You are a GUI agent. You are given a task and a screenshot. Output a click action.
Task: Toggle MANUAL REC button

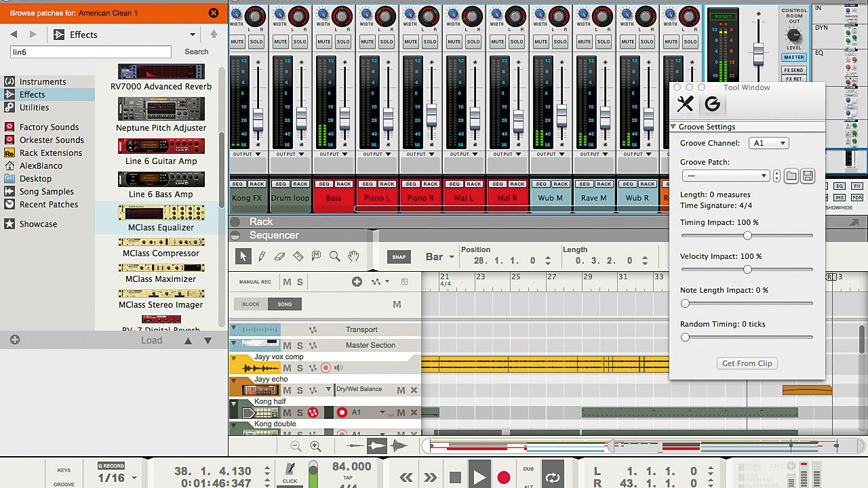[x=255, y=282]
